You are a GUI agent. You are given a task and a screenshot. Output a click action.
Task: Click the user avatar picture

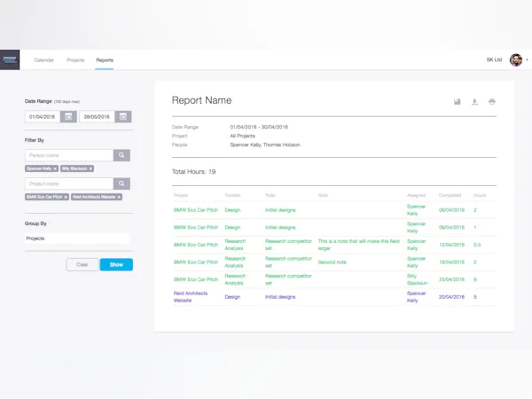click(x=516, y=60)
